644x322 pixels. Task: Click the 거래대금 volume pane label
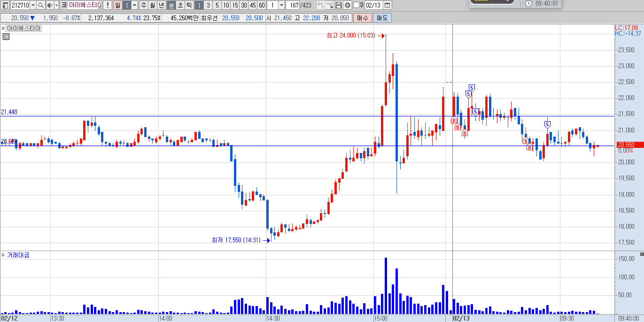[x=18, y=255]
